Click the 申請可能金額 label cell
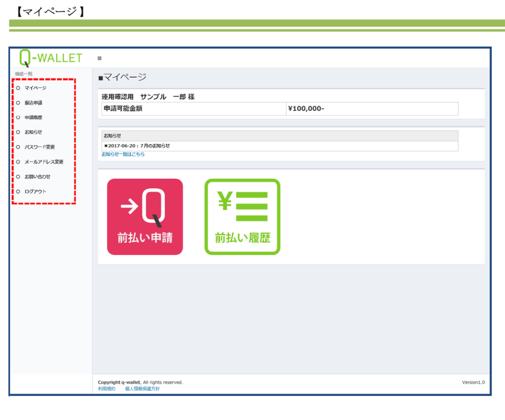 123,109
